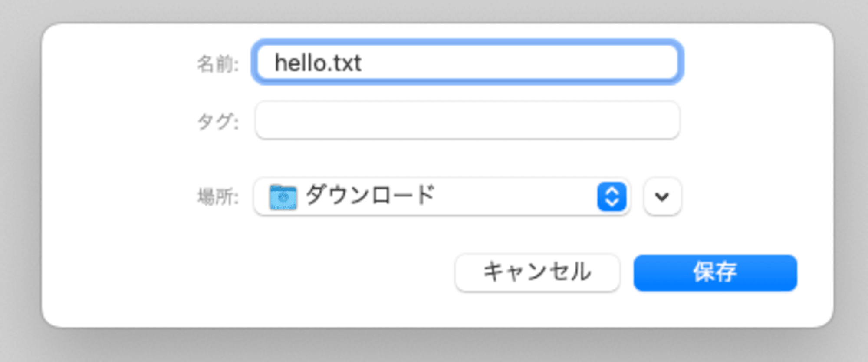Expand the save dialog with the chevron button
Screen dimensions: 868x362
pos(662,197)
